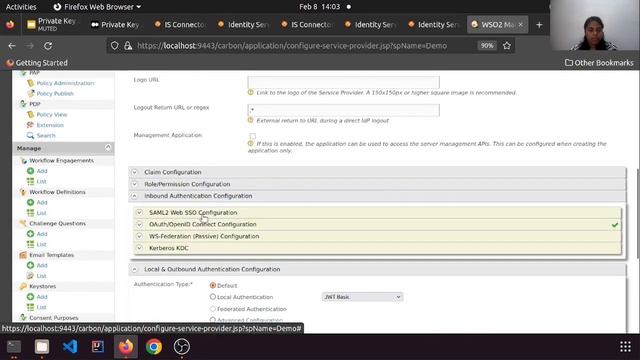Click Add icon under Keystores

pyautogui.click(x=31, y=297)
